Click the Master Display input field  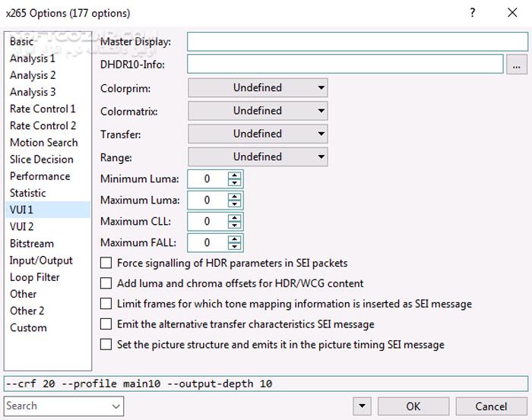357,42
